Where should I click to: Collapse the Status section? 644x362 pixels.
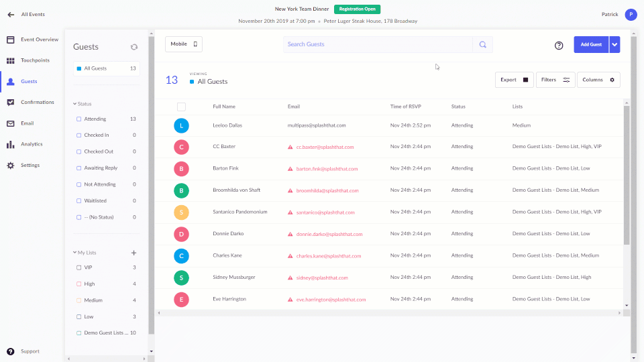tap(74, 104)
